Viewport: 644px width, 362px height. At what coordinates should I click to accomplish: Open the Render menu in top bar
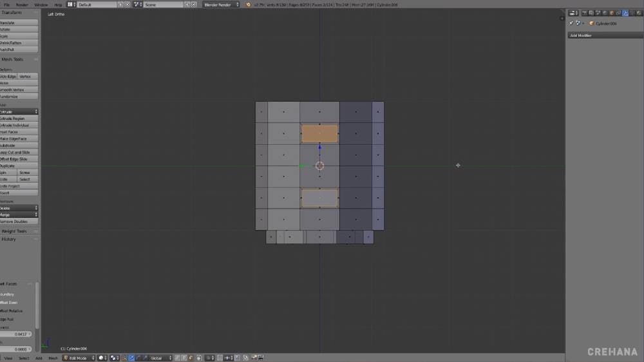tap(22, 5)
